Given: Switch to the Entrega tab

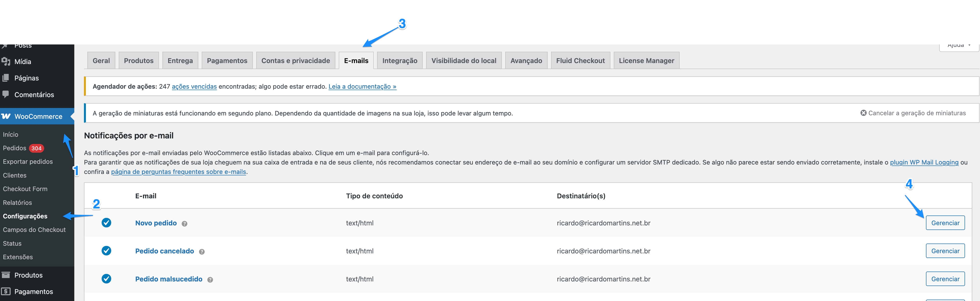Looking at the screenshot, I should pos(180,60).
